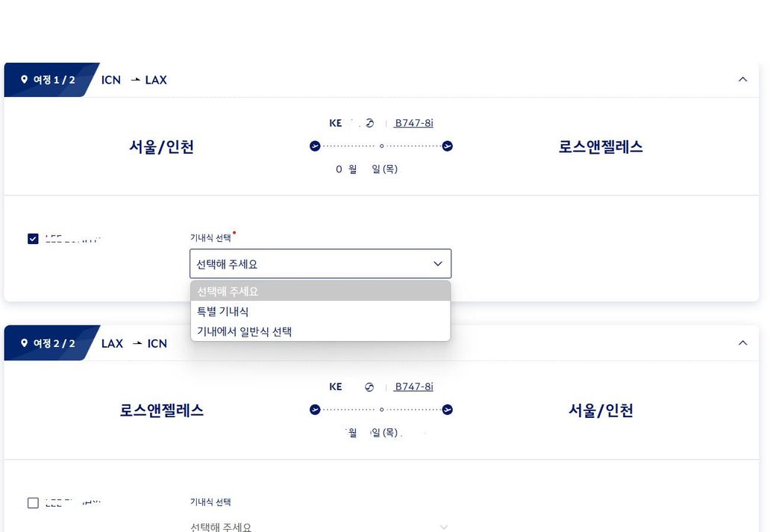Close the open 기내식 선택 dropdown for journey 1
This screenshot has width=776, height=532.
pyautogui.click(x=437, y=264)
